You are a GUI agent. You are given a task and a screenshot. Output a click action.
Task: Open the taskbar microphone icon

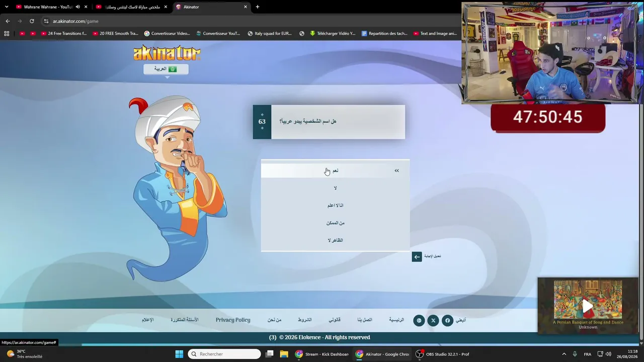pos(575,354)
